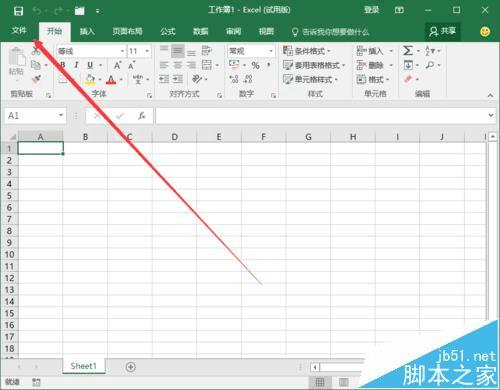Collapse the ribbon with the chevron
The height and width of the screenshot is (390, 500).
click(490, 96)
